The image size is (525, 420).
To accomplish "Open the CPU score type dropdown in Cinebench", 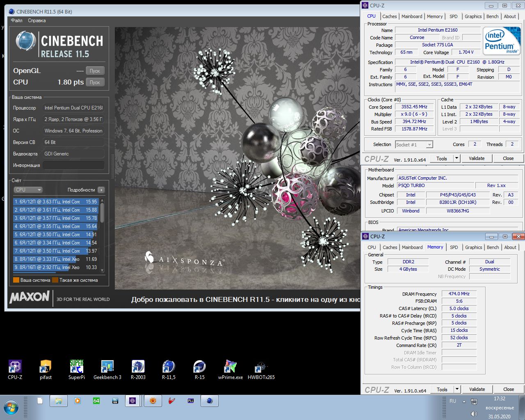I will (x=28, y=190).
